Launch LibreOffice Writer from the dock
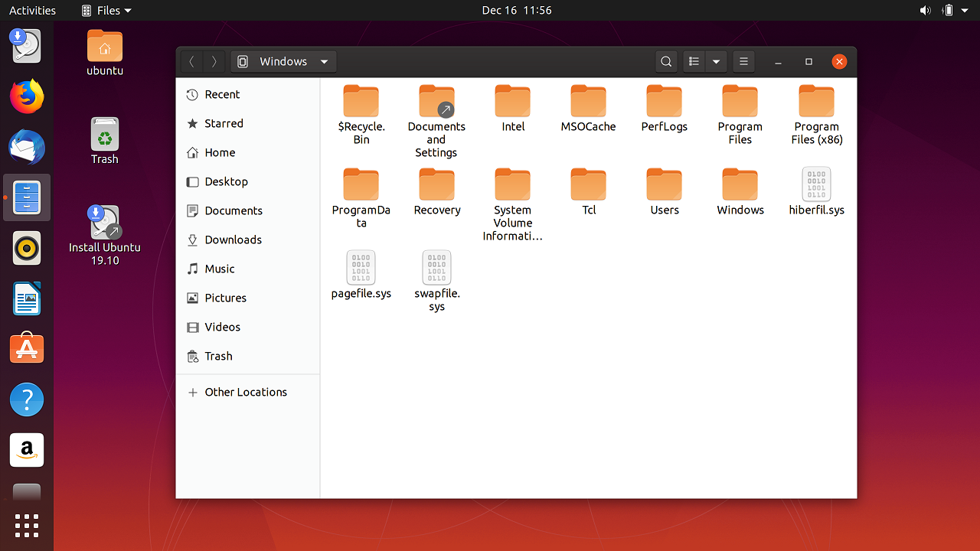The image size is (980, 551). 27,298
